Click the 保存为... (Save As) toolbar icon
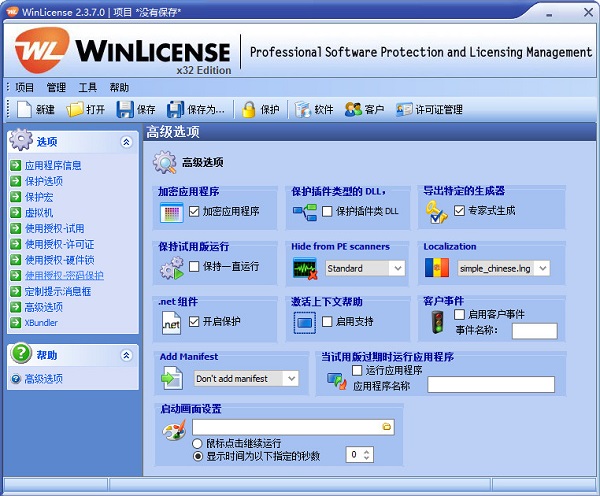Screen dimensions: 600x496 click(175, 109)
